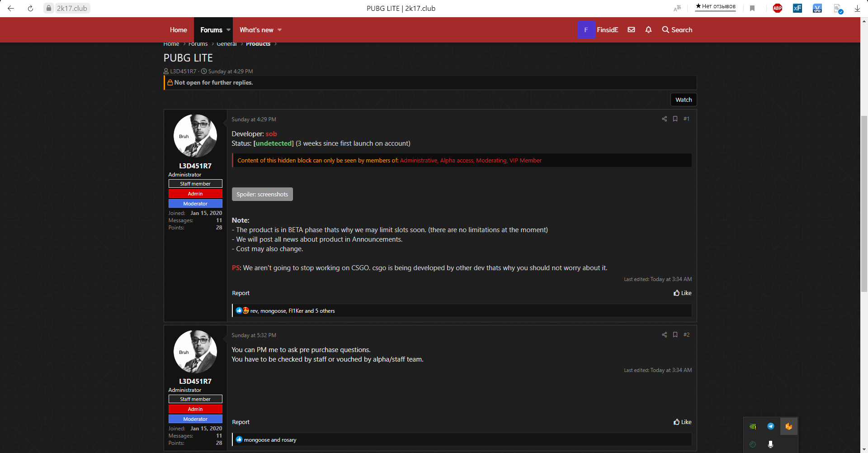This screenshot has width=868, height=453.
Task: Open the Forums nav tab
Action: (211, 30)
